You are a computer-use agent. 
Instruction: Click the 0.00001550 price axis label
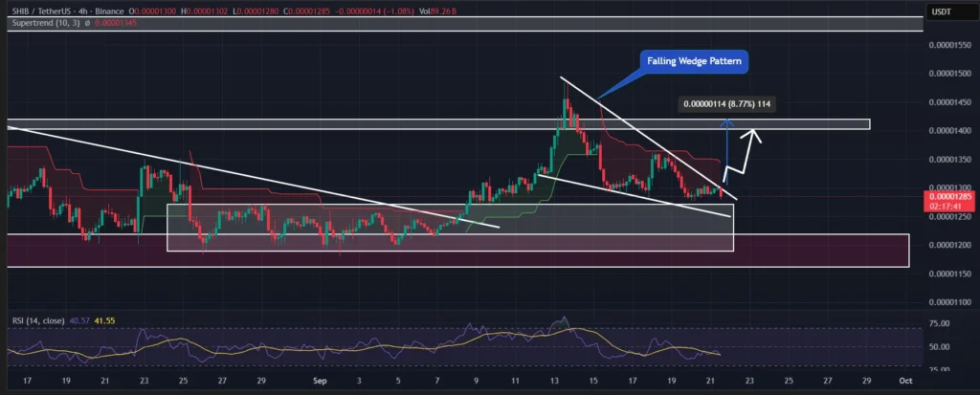pyautogui.click(x=949, y=45)
